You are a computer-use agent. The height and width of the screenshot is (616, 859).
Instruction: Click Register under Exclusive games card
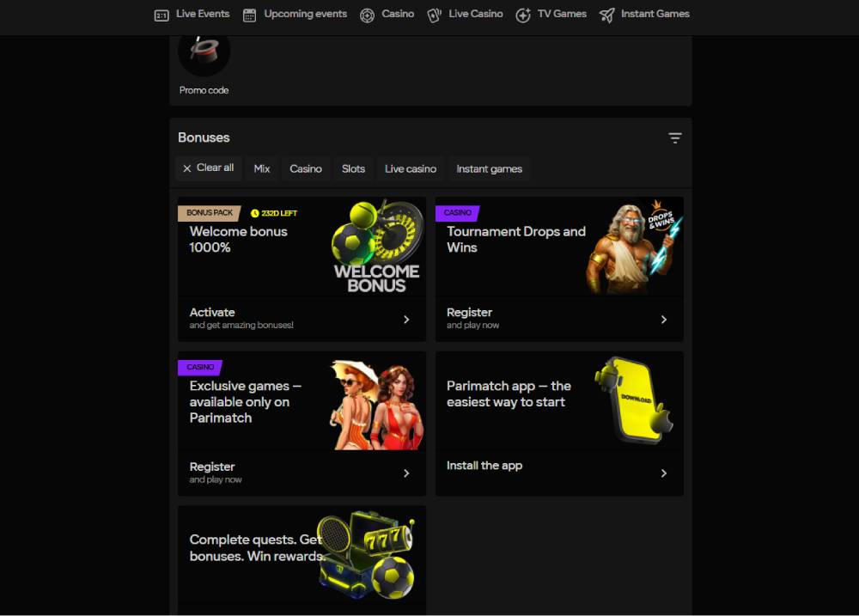[x=212, y=467]
